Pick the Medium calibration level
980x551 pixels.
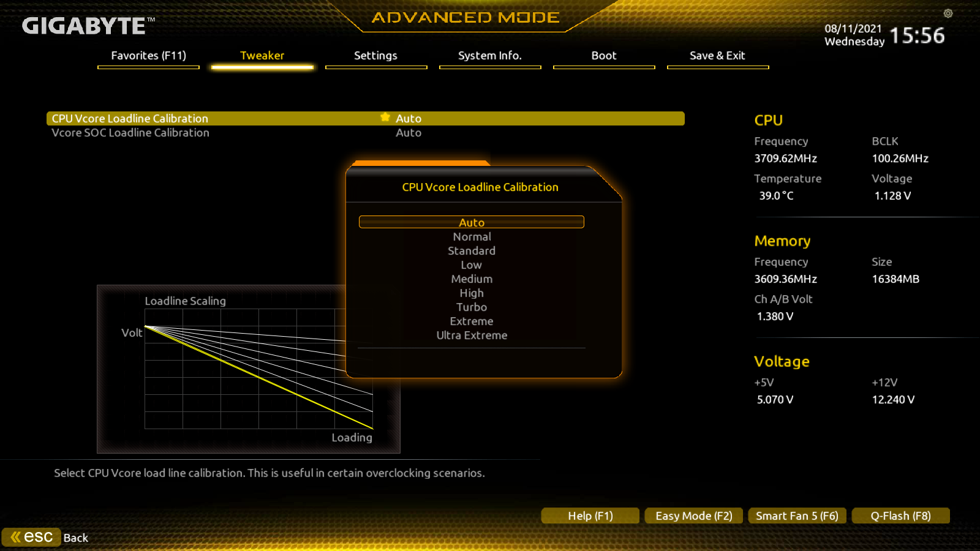pyautogui.click(x=472, y=279)
